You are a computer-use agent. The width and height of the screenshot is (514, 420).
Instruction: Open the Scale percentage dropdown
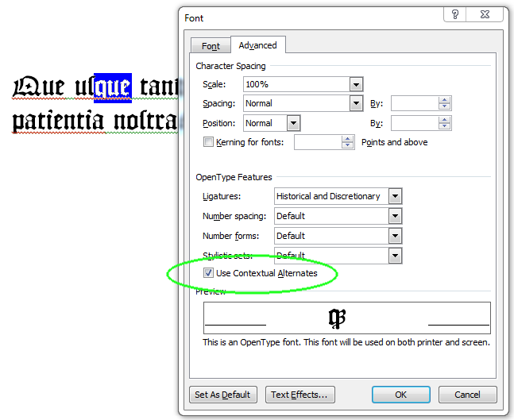tap(356, 84)
